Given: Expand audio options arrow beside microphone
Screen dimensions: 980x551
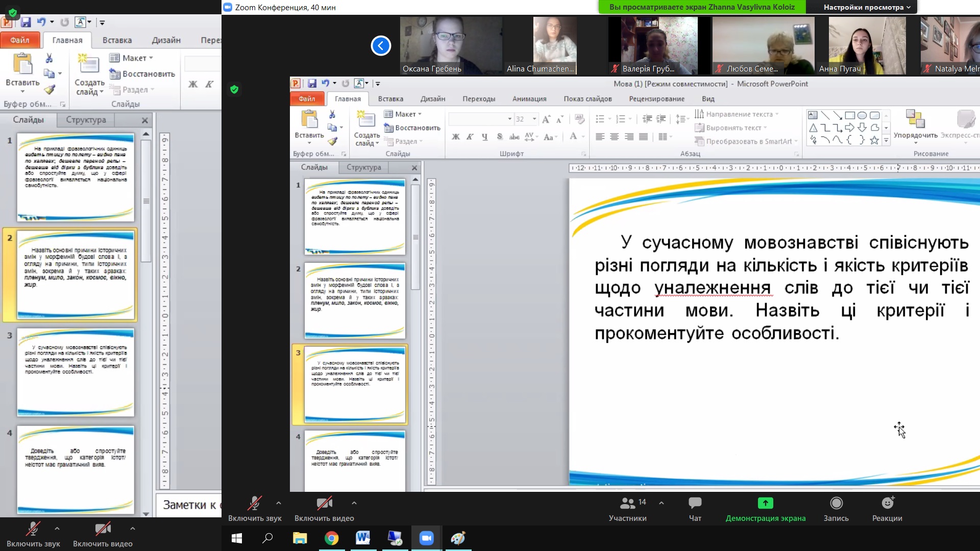Looking at the screenshot, I should [x=279, y=503].
